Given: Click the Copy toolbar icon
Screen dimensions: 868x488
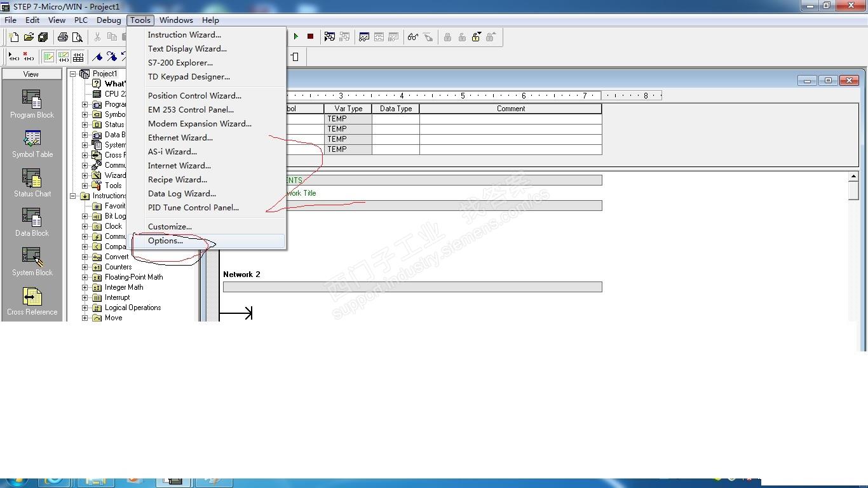Looking at the screenshot, I should (x=112, y=37).
